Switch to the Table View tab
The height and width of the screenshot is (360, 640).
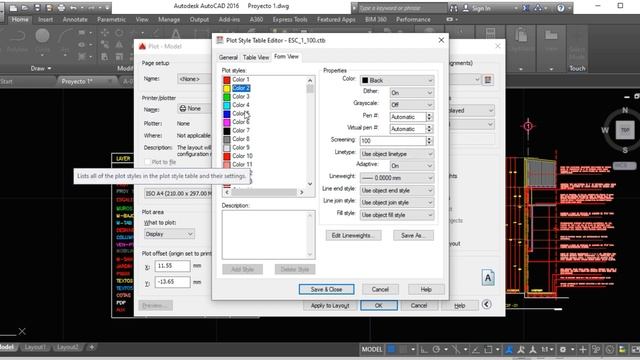click(256, 57)
